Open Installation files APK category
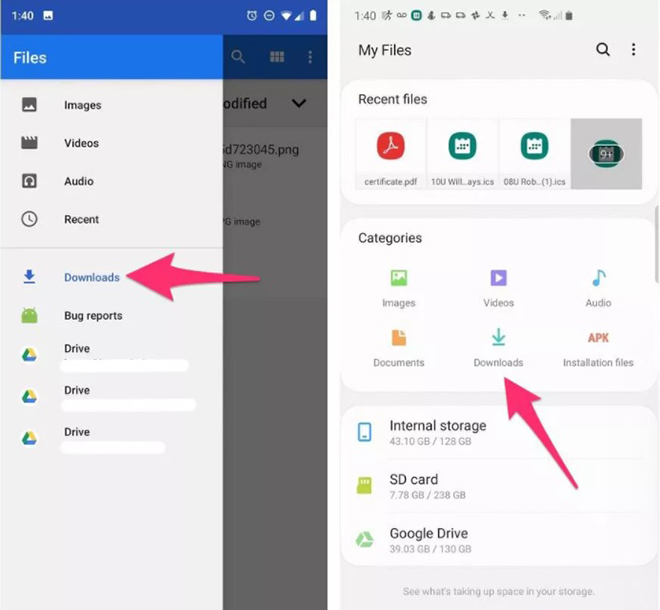 598,349
